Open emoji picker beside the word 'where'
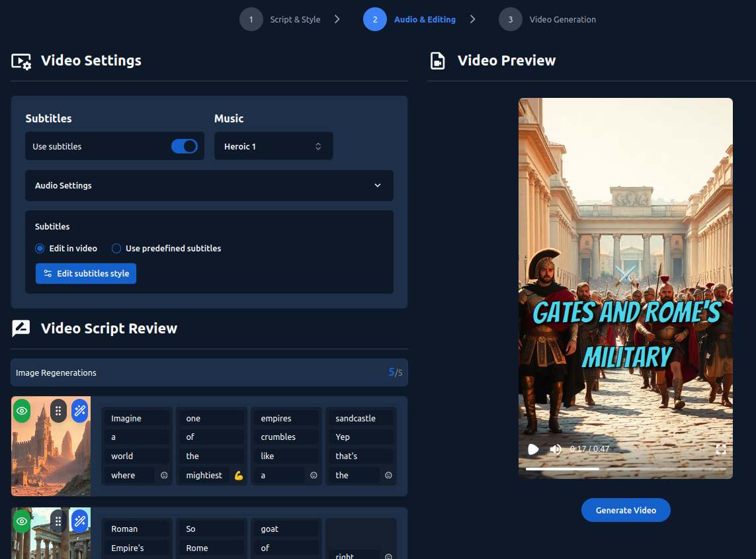Screen dimensions: 756x559 [164, 475]
